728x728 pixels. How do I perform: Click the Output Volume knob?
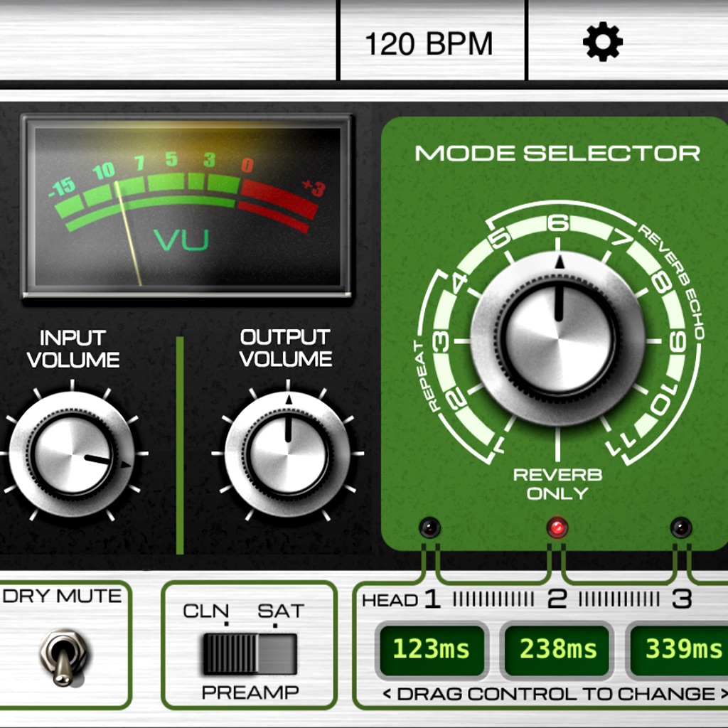287,454
